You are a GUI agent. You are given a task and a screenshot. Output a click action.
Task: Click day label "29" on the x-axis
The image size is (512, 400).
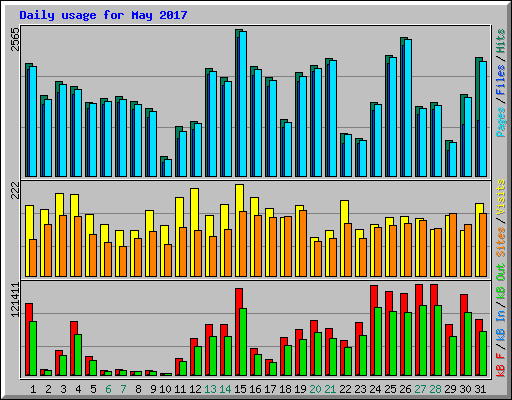click(450, 389)
